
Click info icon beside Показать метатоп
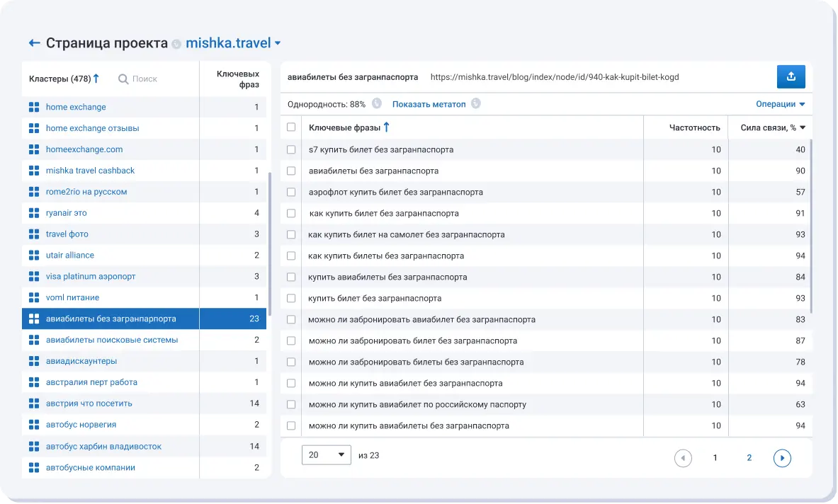[476, 104]
